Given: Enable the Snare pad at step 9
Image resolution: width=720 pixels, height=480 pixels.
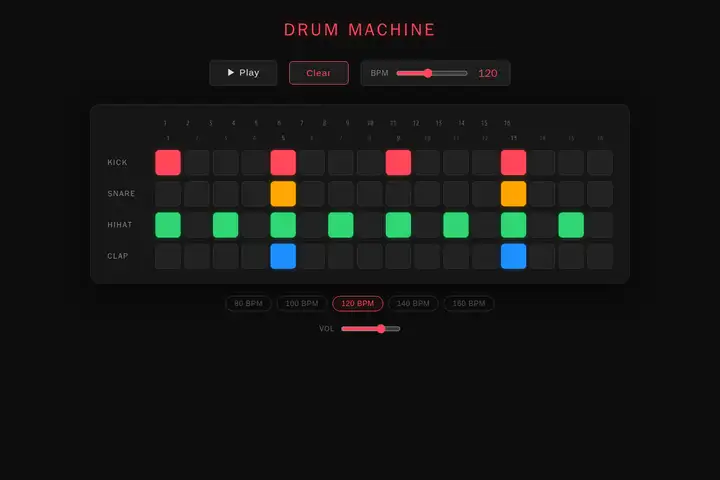Looking at the screenshot, I should (398, 194).
